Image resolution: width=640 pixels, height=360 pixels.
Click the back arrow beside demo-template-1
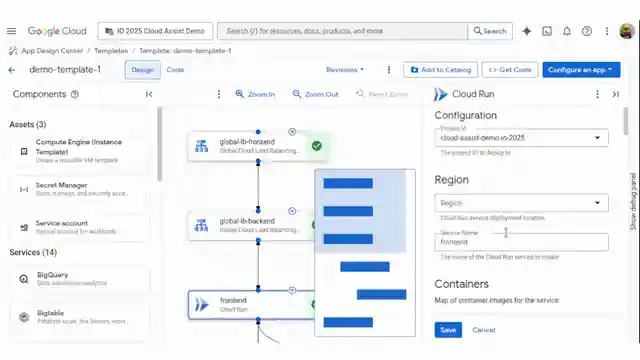11,70
